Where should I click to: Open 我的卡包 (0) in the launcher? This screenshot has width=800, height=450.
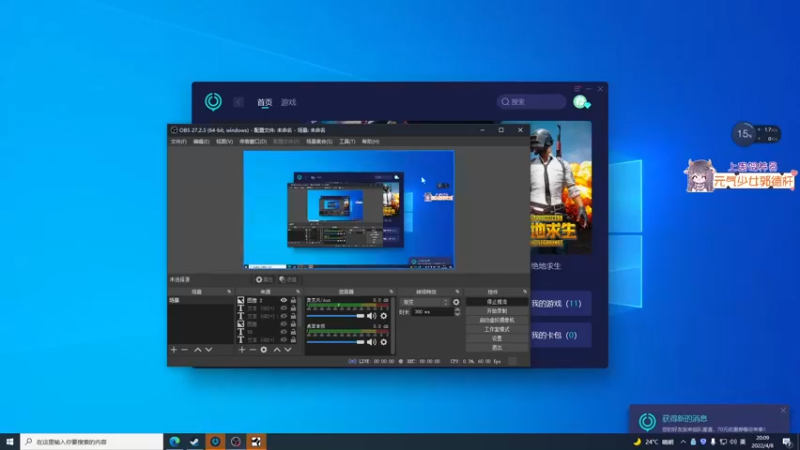(x=560, y=335)
